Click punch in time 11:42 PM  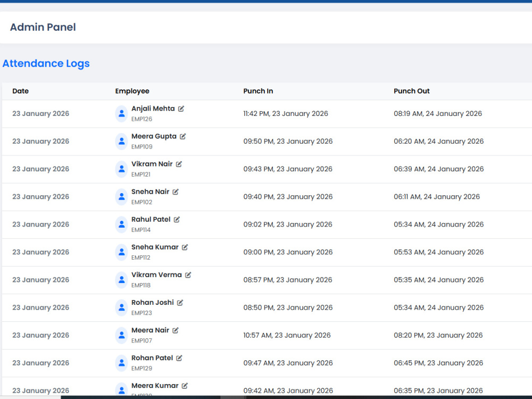pyautogui.click(x=286, y=114)
